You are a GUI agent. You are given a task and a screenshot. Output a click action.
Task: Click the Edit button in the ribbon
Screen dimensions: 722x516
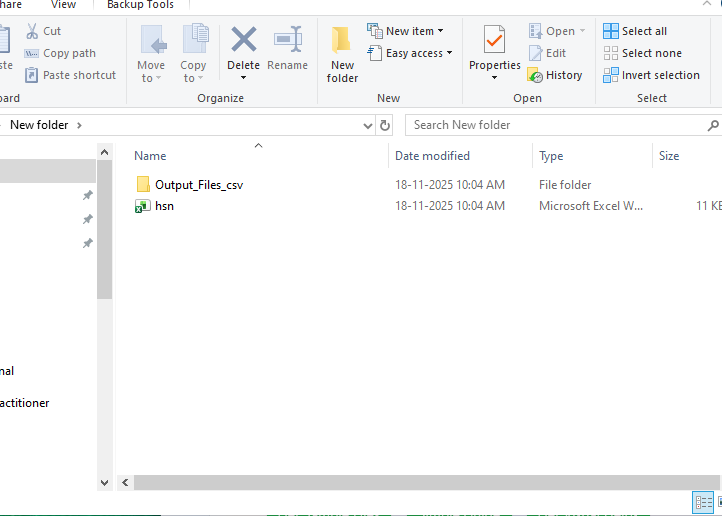(547, 53)
